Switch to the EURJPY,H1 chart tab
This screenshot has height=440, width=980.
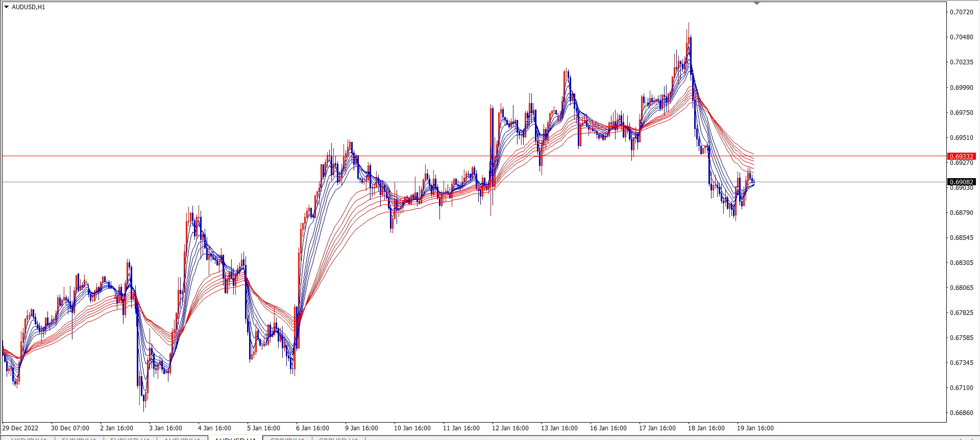click(x=79, y=438)
